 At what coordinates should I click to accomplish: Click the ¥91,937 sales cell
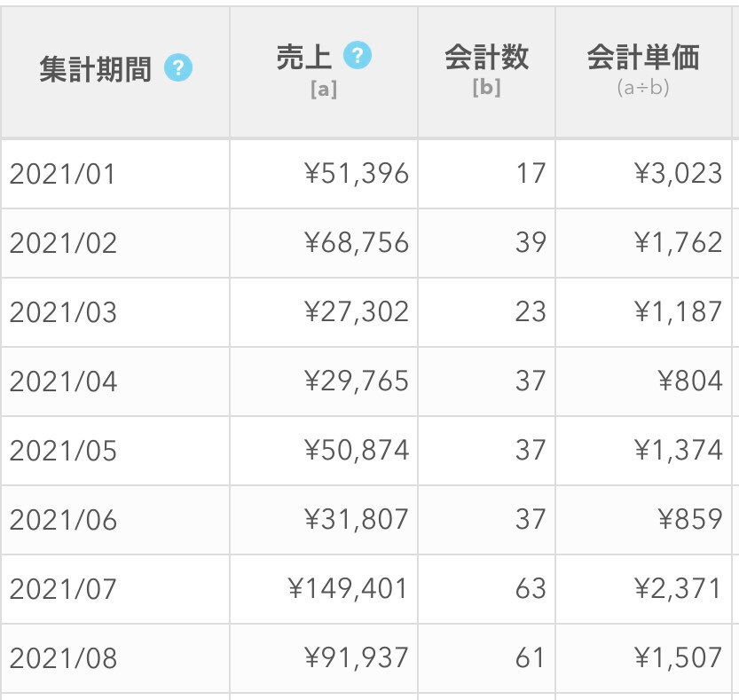pos(356,657)
